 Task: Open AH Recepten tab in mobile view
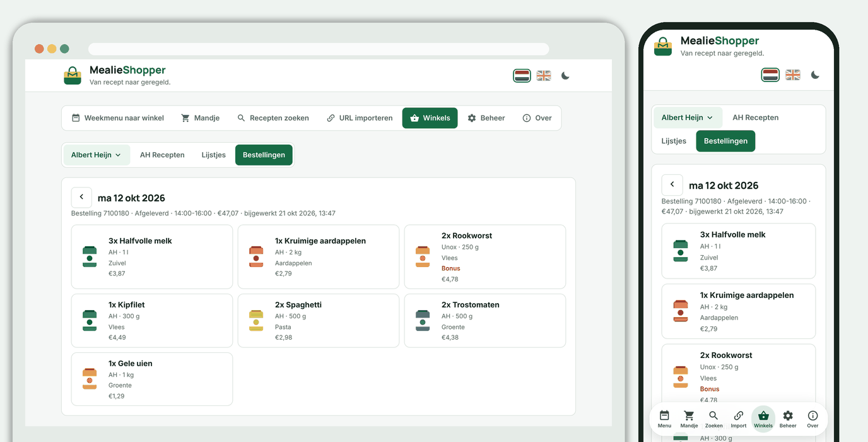(x=755, y=117)
